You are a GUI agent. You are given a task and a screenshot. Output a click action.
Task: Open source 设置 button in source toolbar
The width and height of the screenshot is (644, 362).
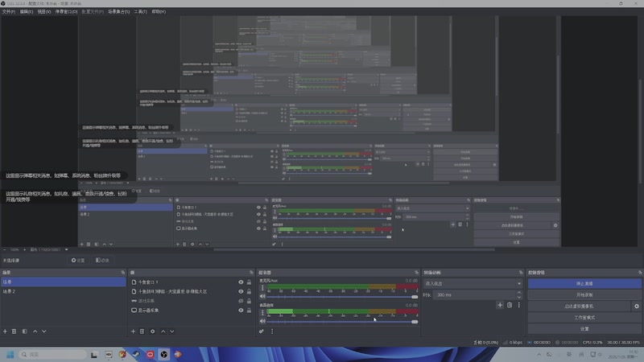click(x=78, y=260)
